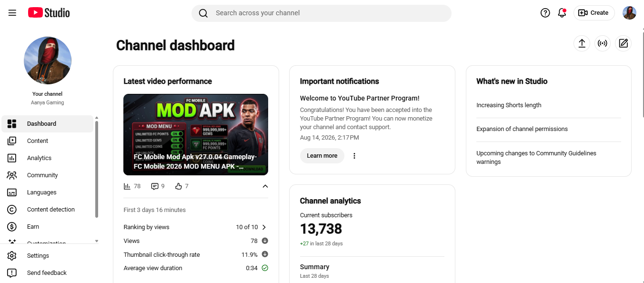Click the search magnifier icon
This screenshot has width=644, height=283.
203,13
